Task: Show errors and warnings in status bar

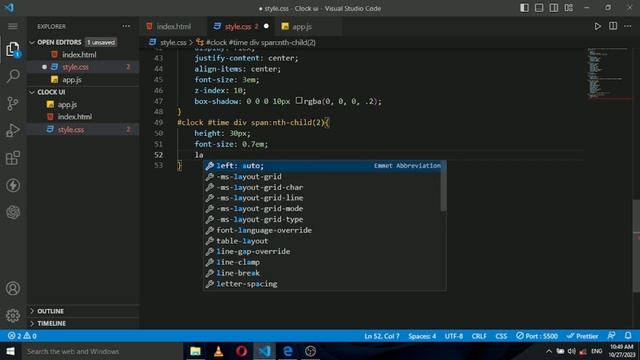Action: pos(22,336)
